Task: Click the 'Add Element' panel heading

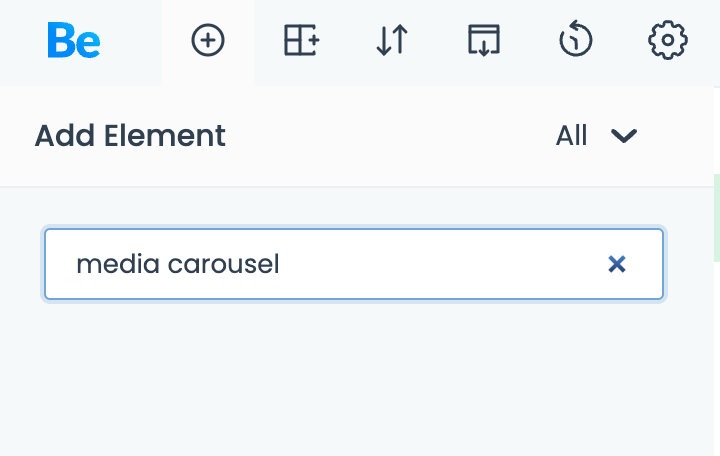Action: click(x=130, y=136)
